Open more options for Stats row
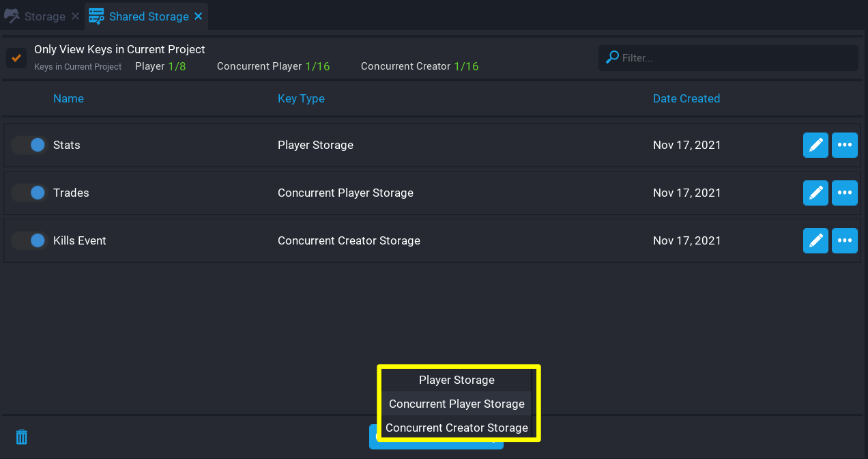This screenshot has height=459, width=868. coord(845,145)
